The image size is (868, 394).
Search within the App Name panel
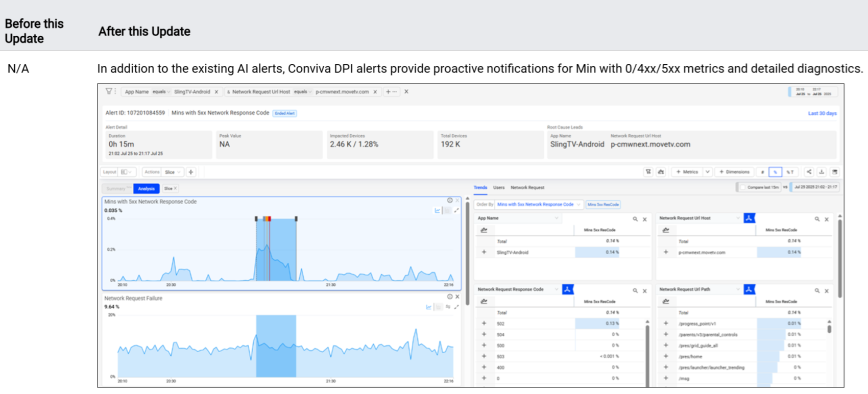[635, 219]
